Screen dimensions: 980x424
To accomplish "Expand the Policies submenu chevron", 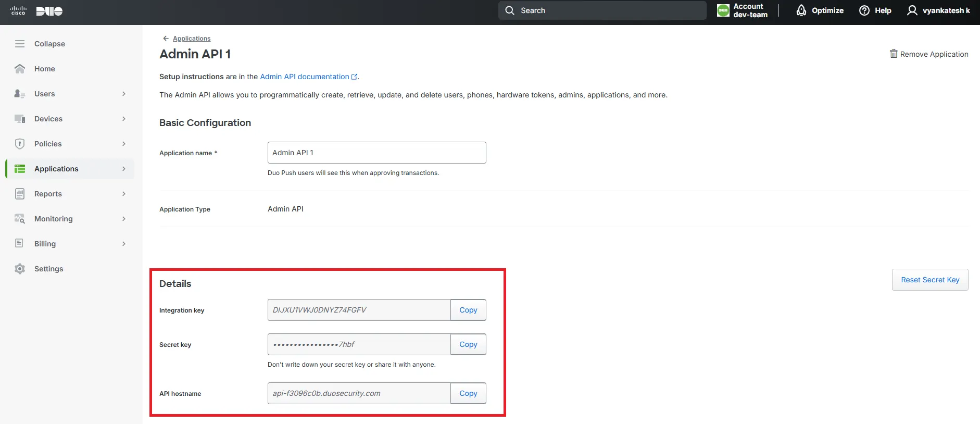I will click(x=124, y=144).
